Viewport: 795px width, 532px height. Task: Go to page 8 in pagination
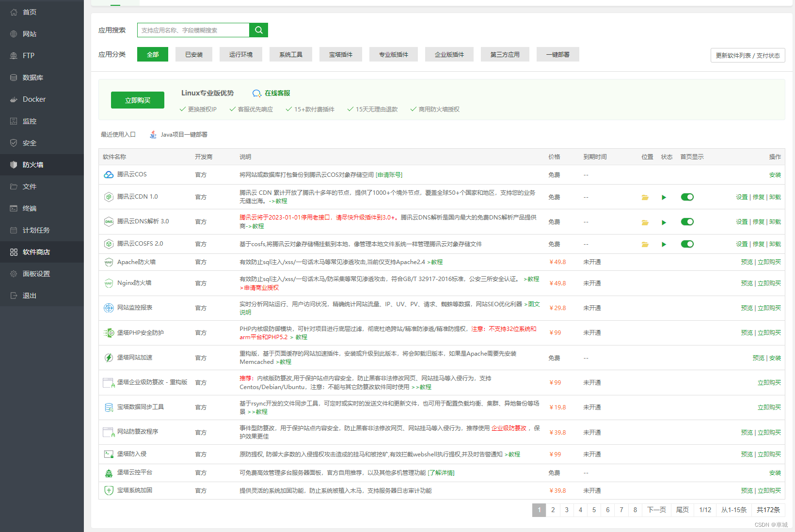635,510
